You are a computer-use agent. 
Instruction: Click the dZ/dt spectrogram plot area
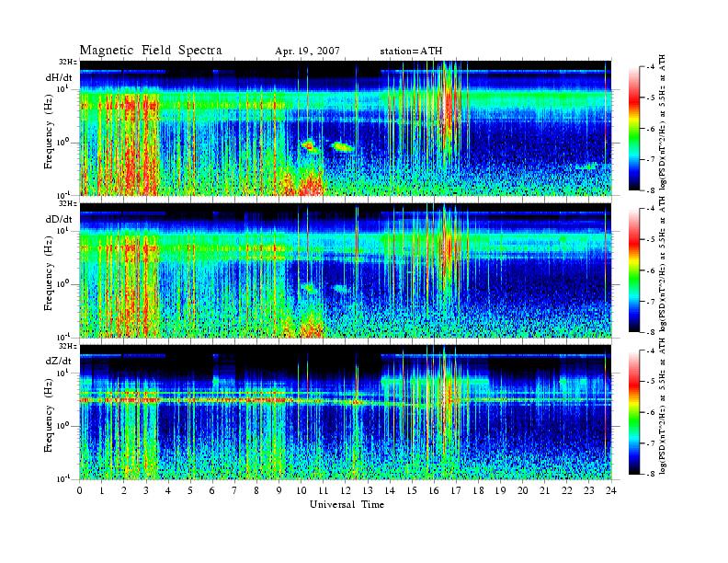coord(346,412)
